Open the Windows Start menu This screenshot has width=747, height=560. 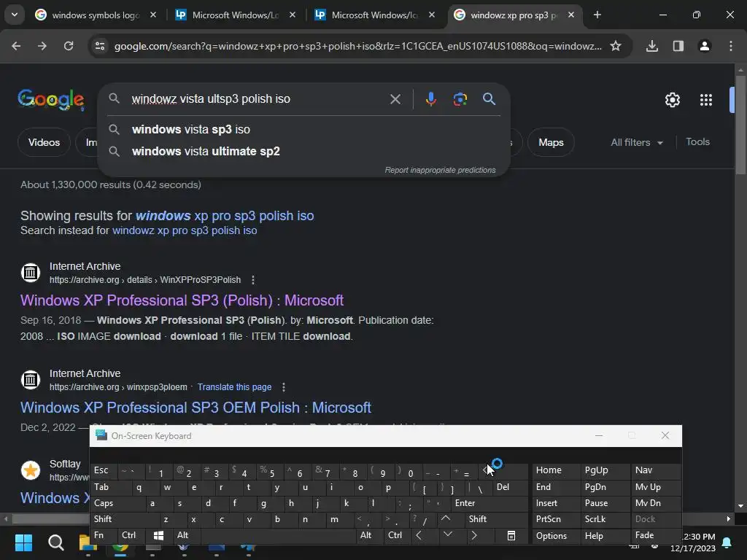23,542
